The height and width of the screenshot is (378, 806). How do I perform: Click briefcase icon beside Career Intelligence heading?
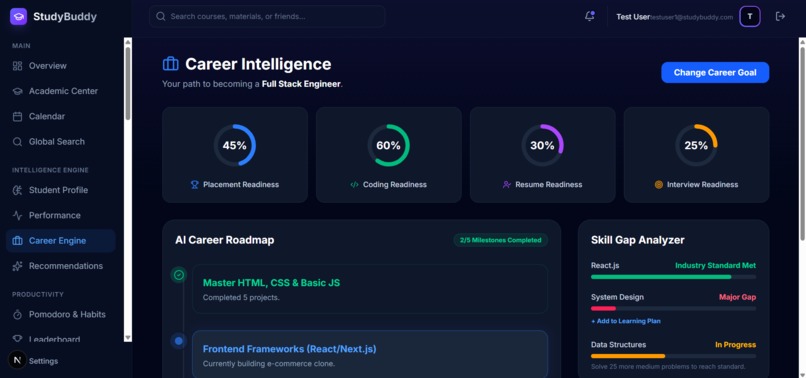coord(171,64)
